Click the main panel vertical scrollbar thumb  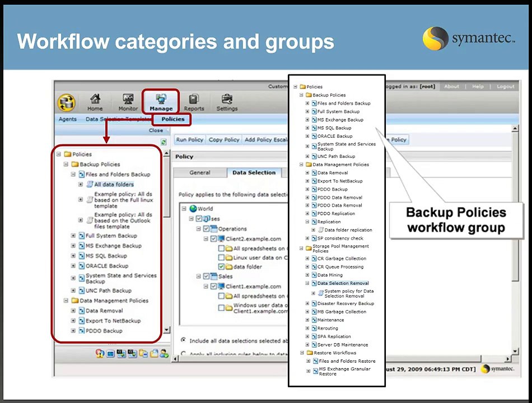pyautogui.click(x=515, y=207)
